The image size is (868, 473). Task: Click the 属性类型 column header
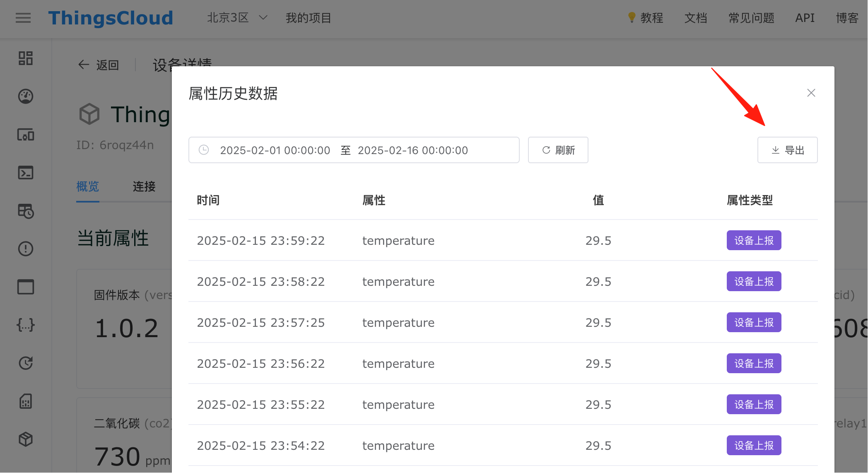pos(750,200)
